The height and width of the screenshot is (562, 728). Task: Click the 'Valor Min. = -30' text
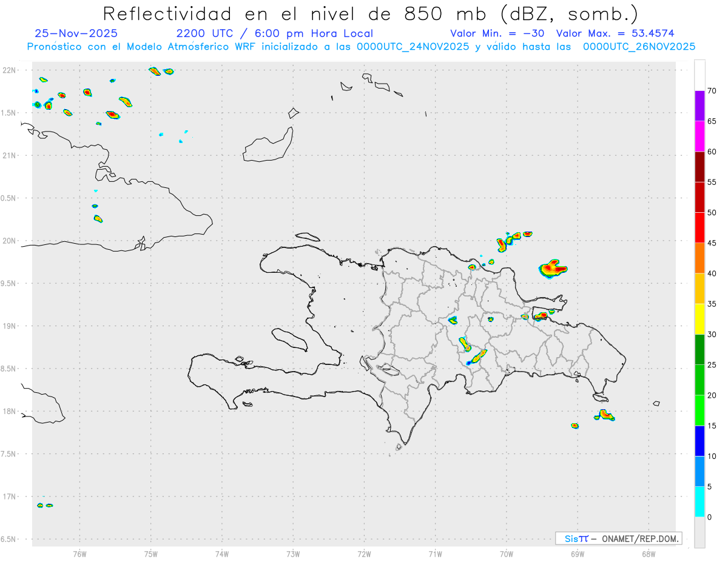click(x=499, y=33)
